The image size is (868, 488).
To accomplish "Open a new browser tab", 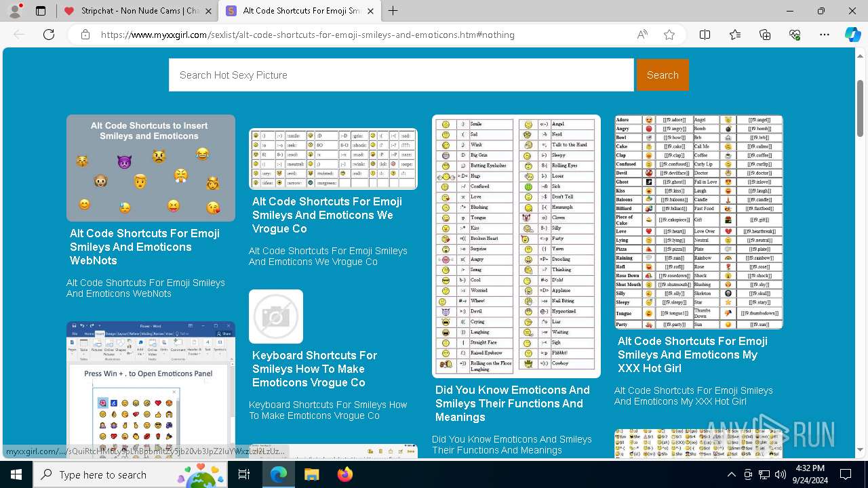I will coord(393,11).
